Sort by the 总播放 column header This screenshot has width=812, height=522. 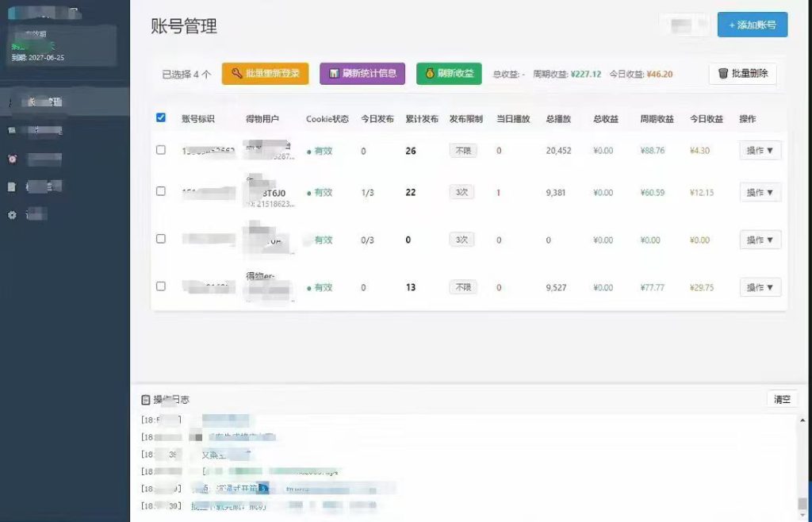(558, 118)
